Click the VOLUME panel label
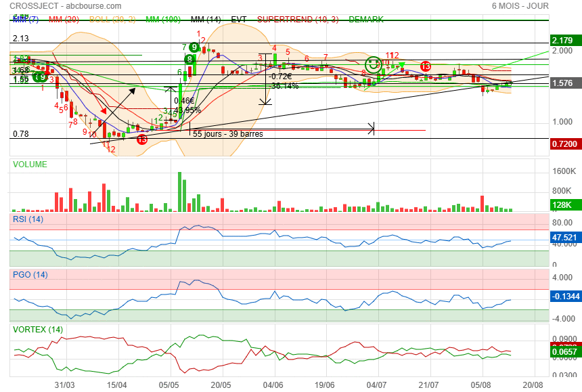 click(30, 165)
